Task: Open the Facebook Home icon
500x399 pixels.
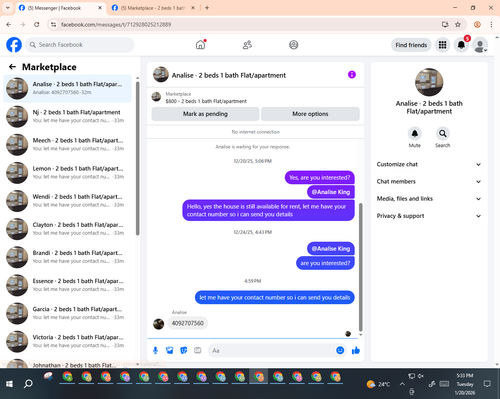Action: pyautogui.click(x=201, y=45)
